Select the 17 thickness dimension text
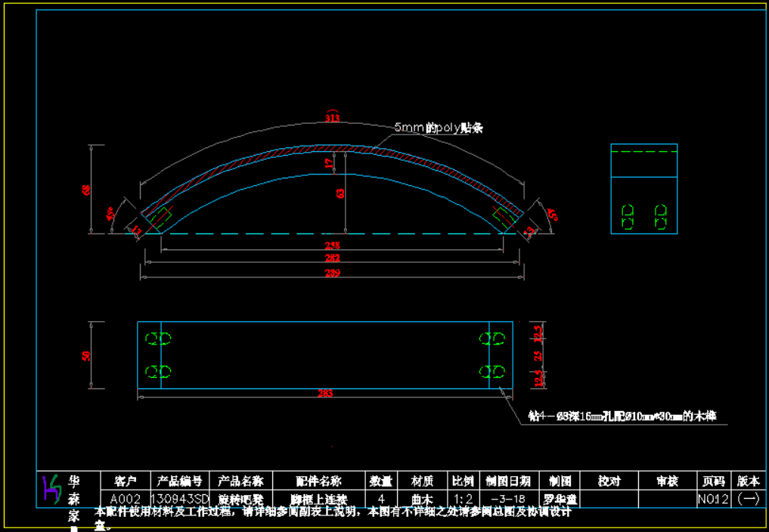This screenshot has width=769, height=532. click(x=329, y=163)
